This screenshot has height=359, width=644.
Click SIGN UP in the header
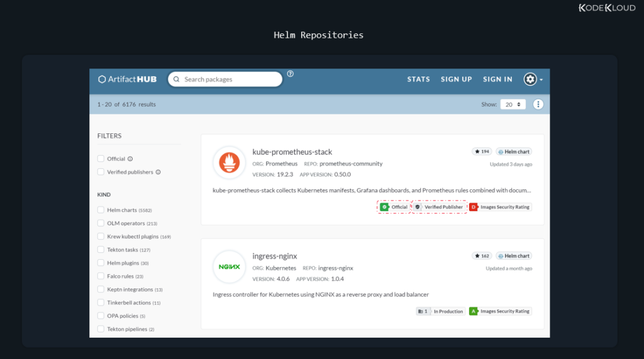457,79
